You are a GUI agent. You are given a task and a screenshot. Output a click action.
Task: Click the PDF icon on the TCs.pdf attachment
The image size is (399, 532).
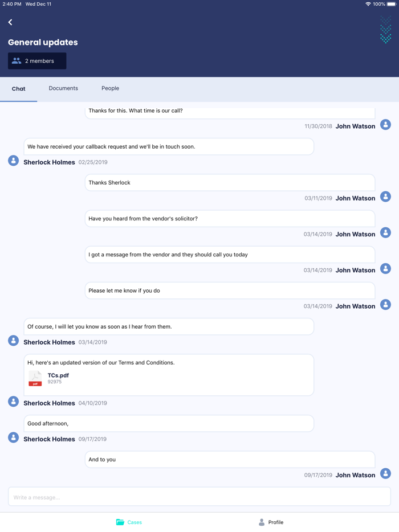(35, 377)
